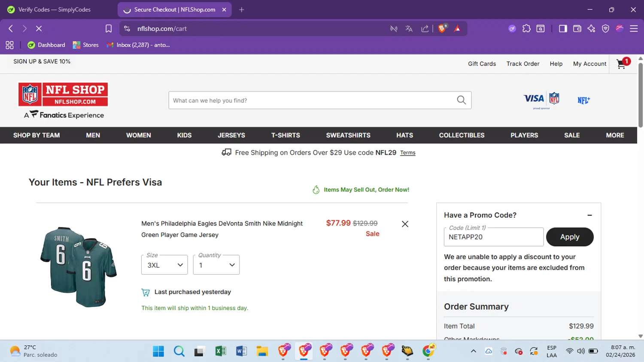Open the Windows Start button
Screen dimensions: 644x362
click(158, 351)
